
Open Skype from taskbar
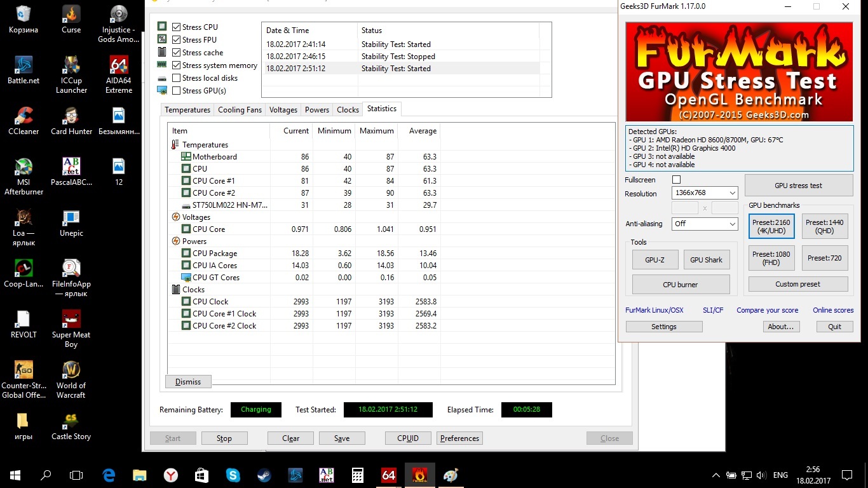coord(233,475)
